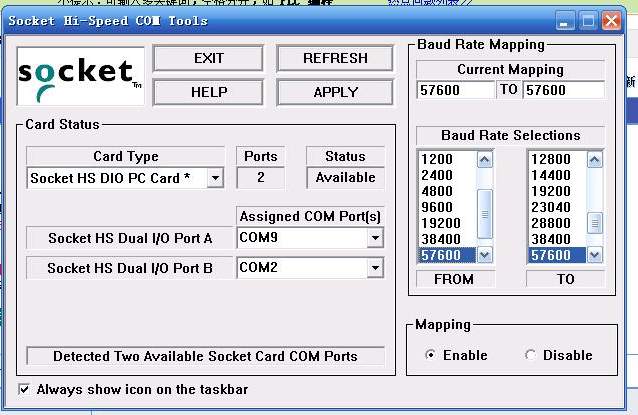Click the Socket logo image
The height and width of the screenshot is (415, 638).
point(81,76)
